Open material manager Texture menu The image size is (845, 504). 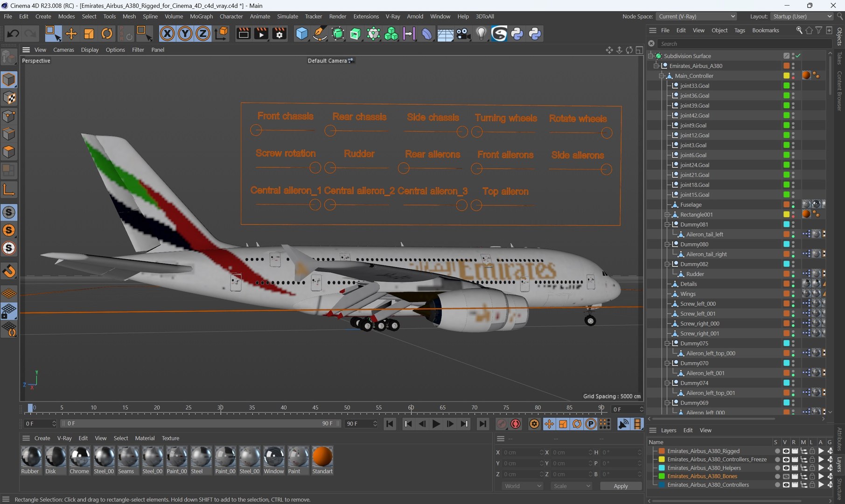170,439
